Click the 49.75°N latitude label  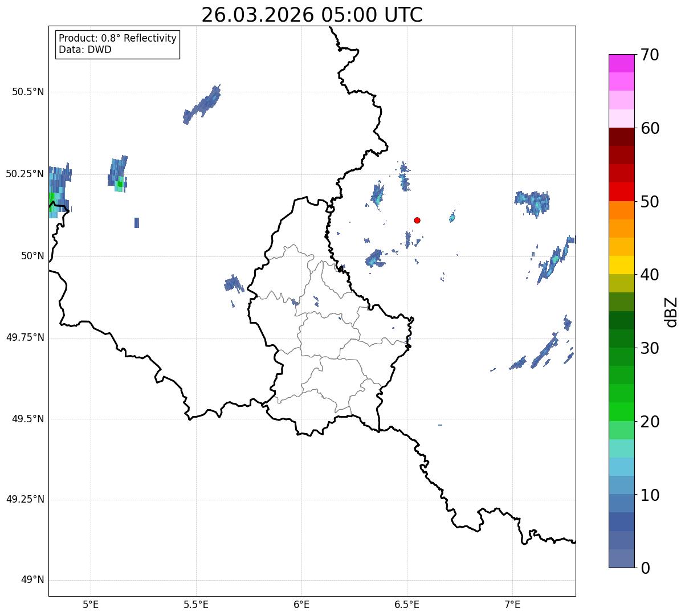coord(25,337)
